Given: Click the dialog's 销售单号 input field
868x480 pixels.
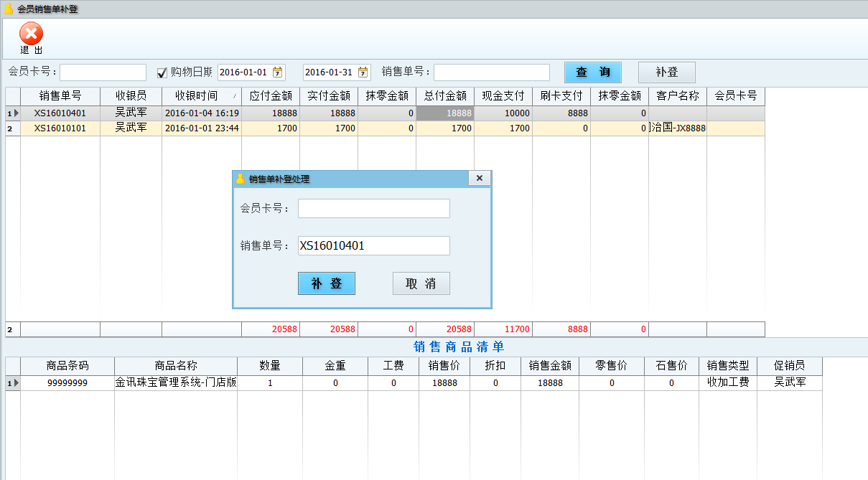Looking at the screenshot, I should (373, 246).
